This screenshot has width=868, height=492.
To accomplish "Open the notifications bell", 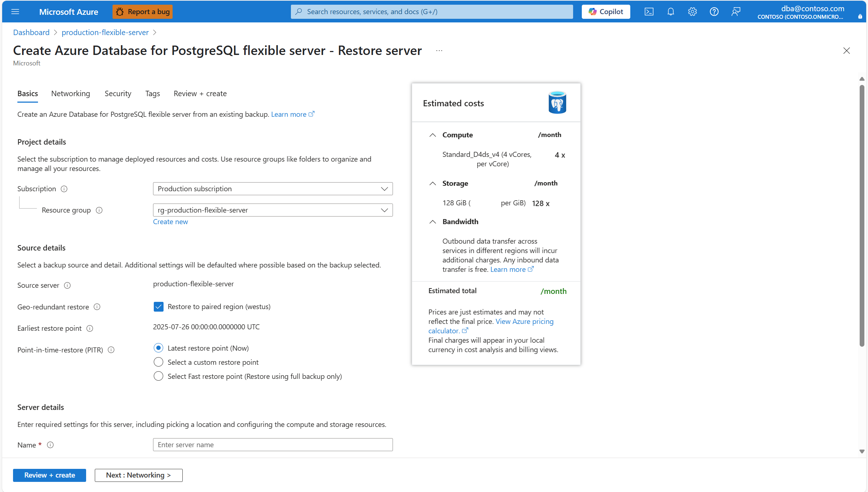I will coord(670,12).
